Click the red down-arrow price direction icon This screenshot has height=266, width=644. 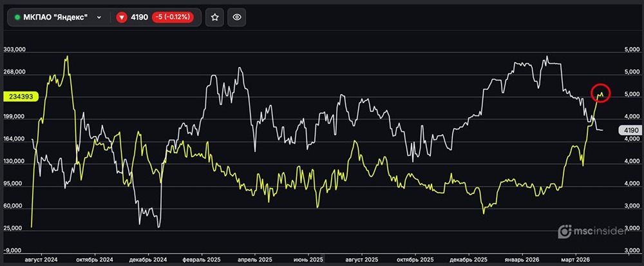coord(121,17)
